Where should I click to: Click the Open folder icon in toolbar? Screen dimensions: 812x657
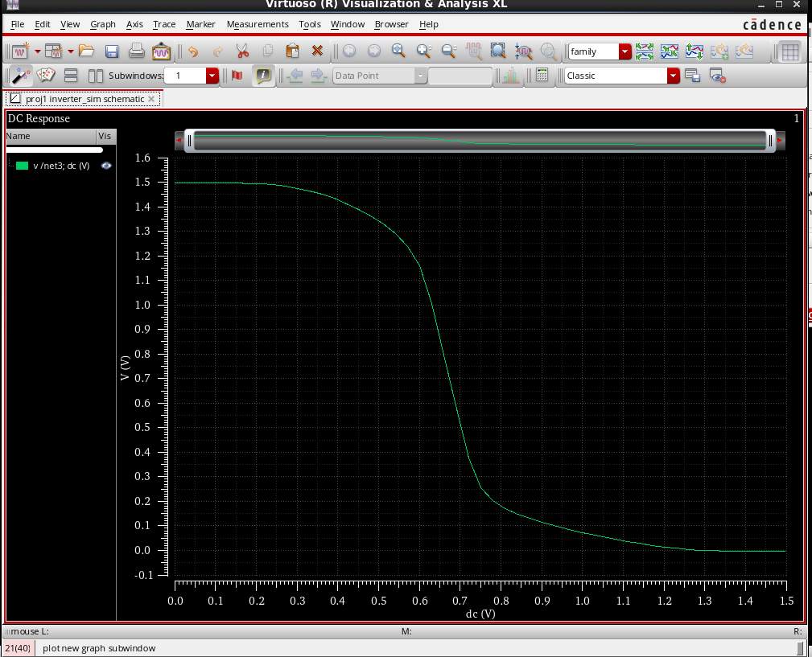(x=86, y=51)
